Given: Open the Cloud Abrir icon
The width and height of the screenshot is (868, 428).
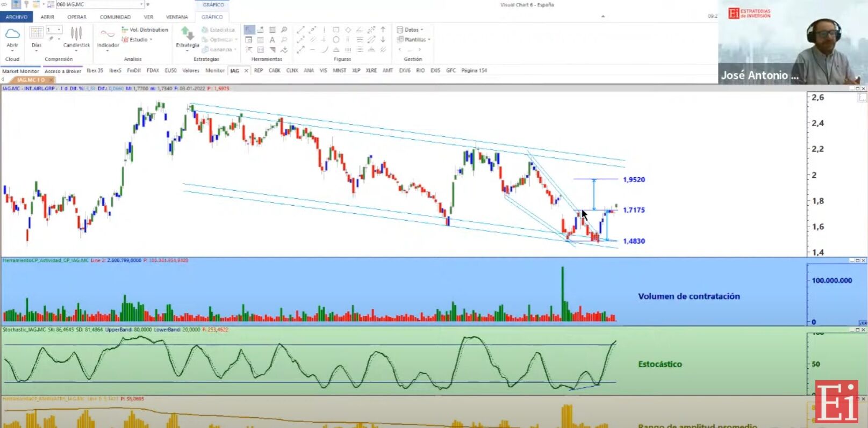Looking at the screenshot, I should point(12,34).
